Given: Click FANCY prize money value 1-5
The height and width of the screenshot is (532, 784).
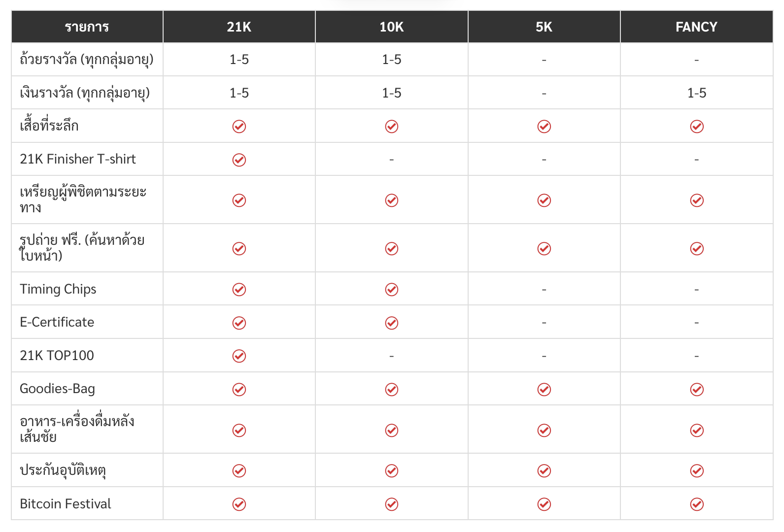Looking at the screenshot, I should pyautogui.click(x=697, y=93).
